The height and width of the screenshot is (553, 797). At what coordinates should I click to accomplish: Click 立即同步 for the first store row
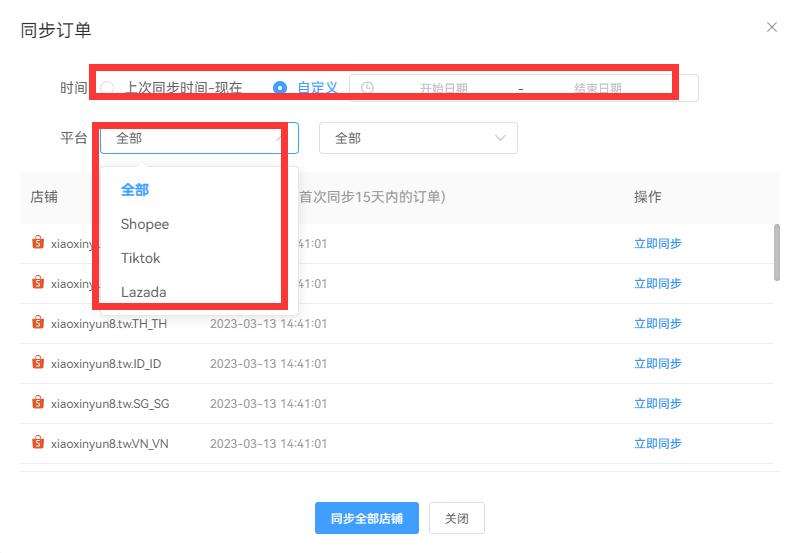(657, 243)
